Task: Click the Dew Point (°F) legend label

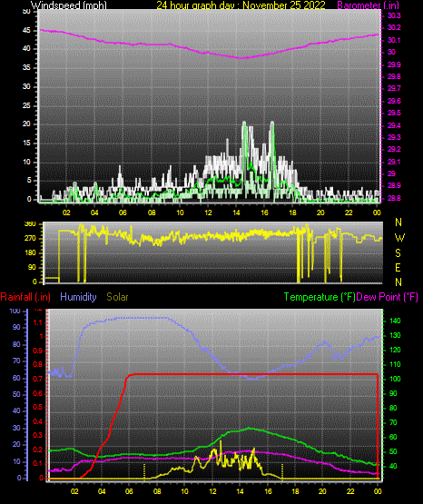Action: click(388, 297)
